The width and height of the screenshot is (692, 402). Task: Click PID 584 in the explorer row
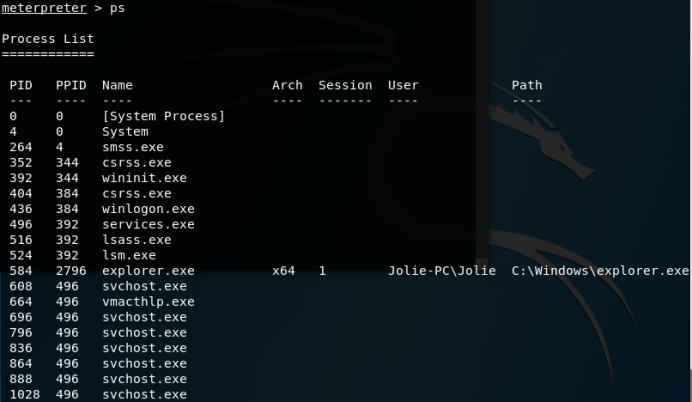[21, 271]
